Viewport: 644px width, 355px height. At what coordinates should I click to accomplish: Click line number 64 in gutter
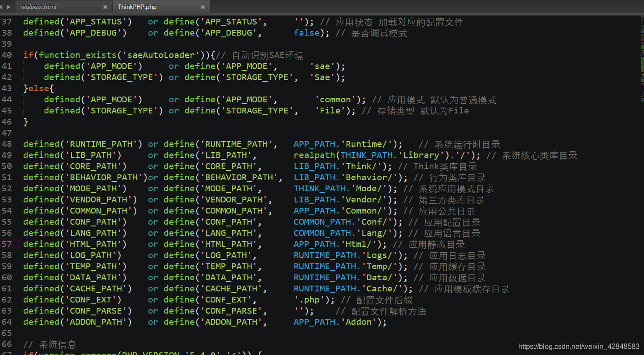[x=7, y=322]
